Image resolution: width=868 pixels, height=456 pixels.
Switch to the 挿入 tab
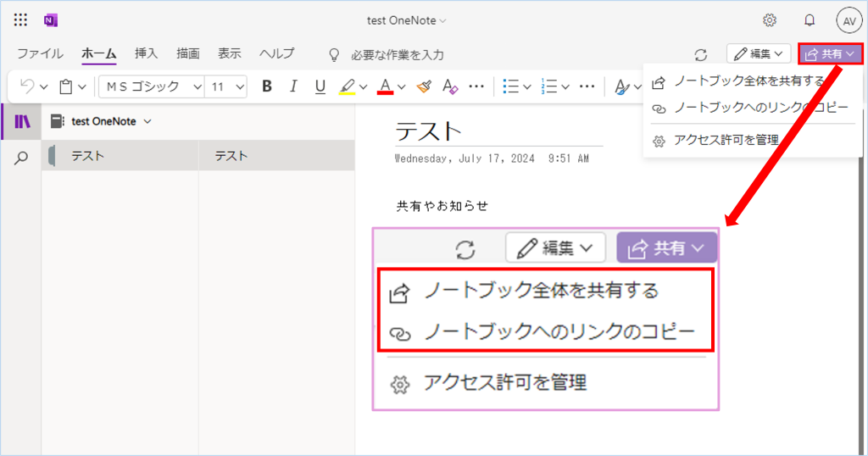click(146, 53)
